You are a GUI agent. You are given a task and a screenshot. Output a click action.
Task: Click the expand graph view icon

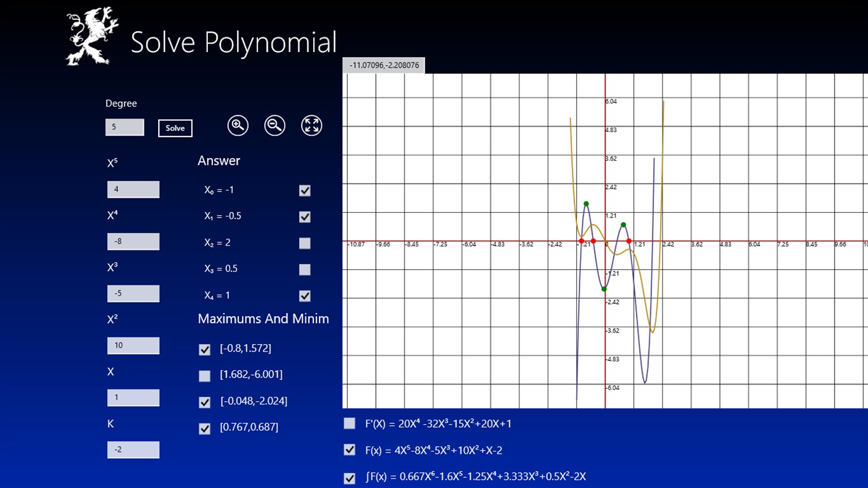click(x=311, y=125)
